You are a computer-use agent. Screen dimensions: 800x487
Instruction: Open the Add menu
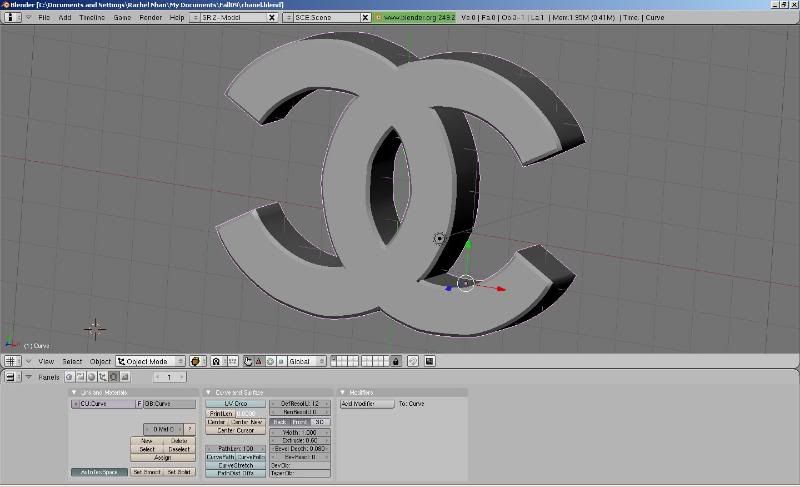click(x=65, y=17)
